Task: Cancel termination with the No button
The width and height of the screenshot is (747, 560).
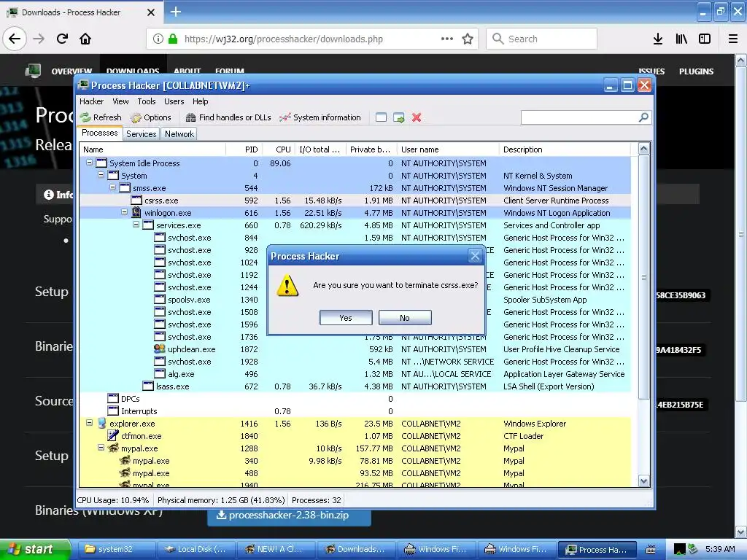Action: 405,318
